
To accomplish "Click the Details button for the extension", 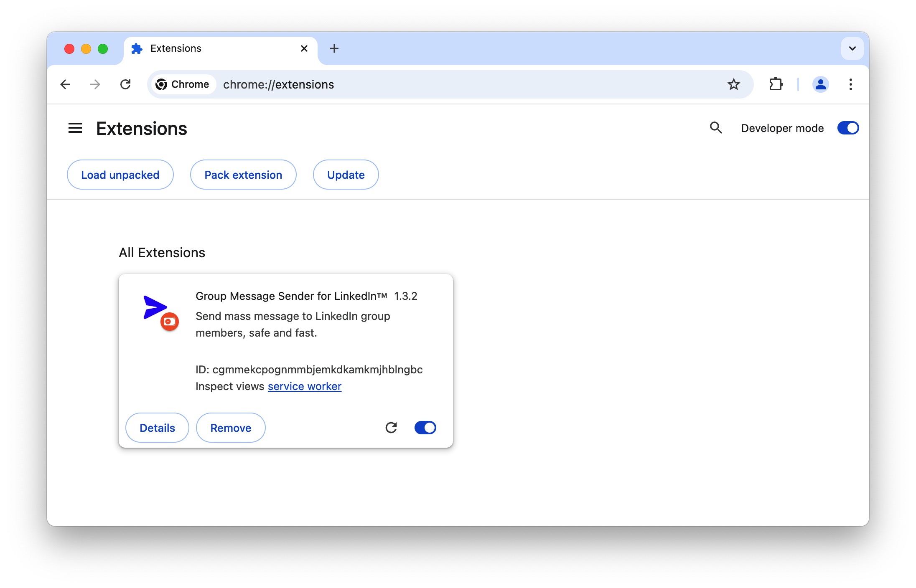I will 157,428.
